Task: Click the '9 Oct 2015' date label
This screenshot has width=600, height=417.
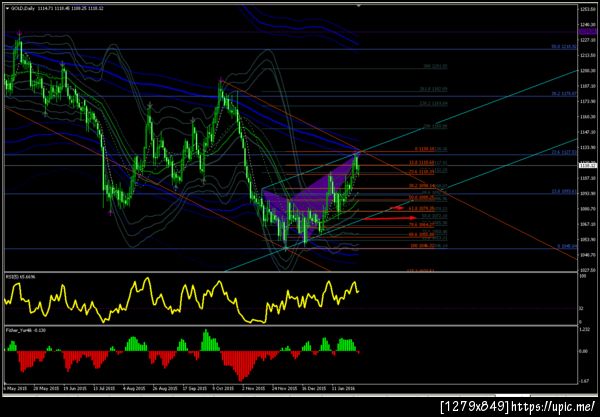Action: [223, 388]
